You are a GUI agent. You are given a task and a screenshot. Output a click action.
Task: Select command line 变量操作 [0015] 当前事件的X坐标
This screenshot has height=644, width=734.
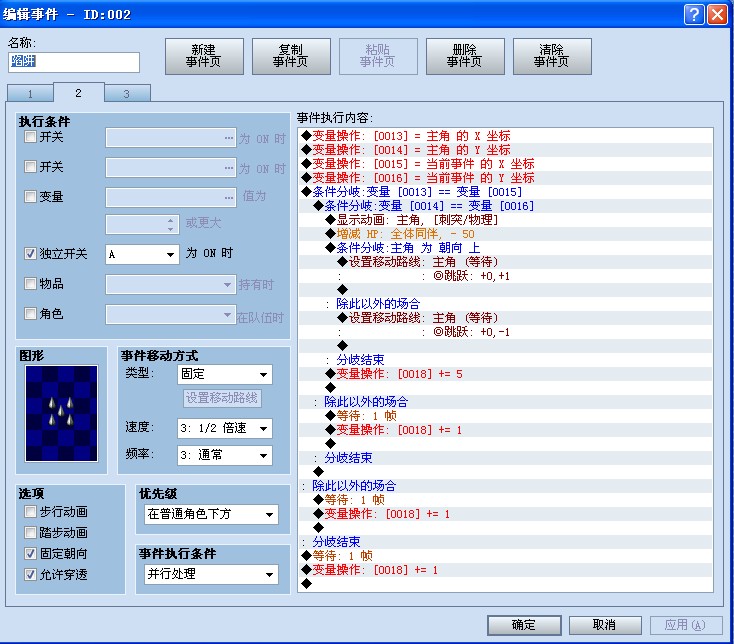(x=505, y=164)
